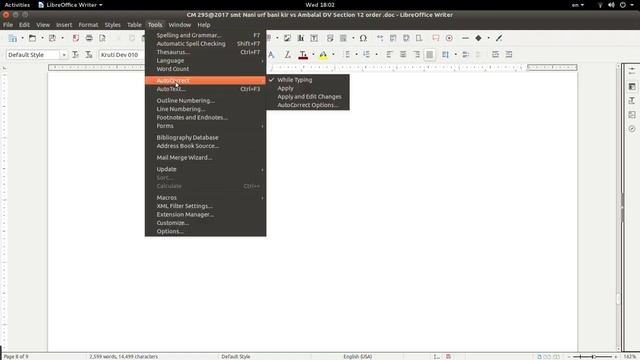Screen dimensions: 640x360
Task: Open the Window menu
Action: tap(180, 25)
